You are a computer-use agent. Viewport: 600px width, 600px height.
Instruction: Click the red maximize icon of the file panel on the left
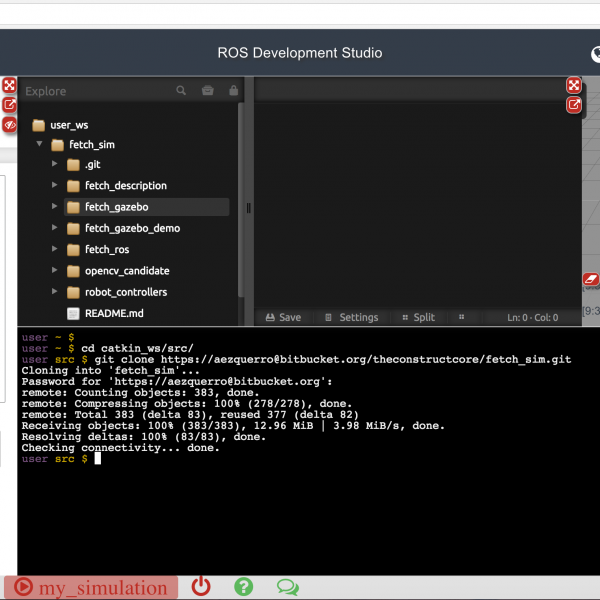pyautogui.click(x=9, y=85)
